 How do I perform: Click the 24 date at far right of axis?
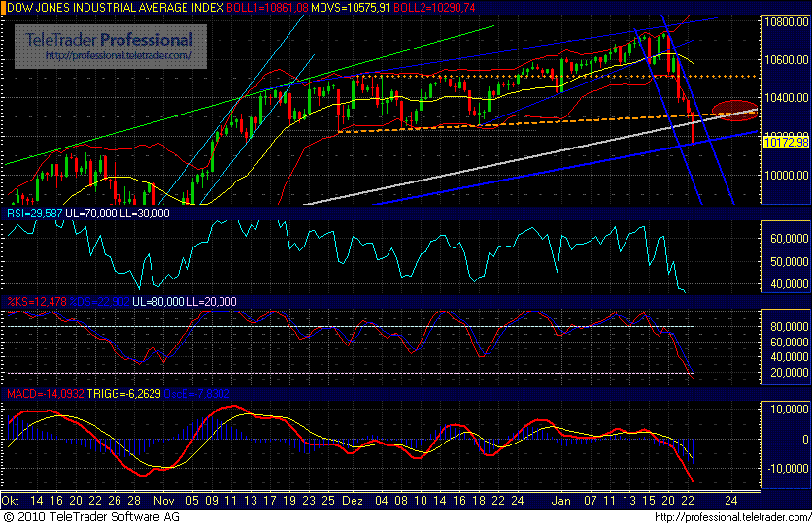(730, 501)
